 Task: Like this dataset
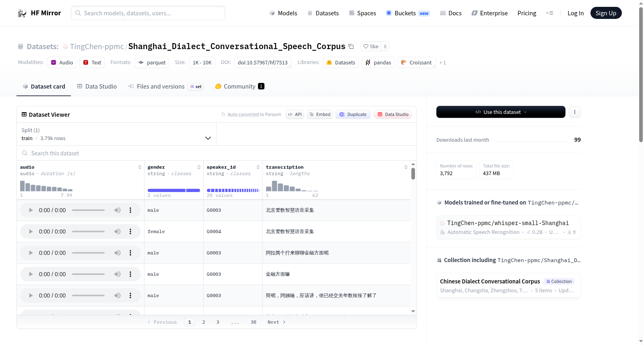click(x=371, y=46)
